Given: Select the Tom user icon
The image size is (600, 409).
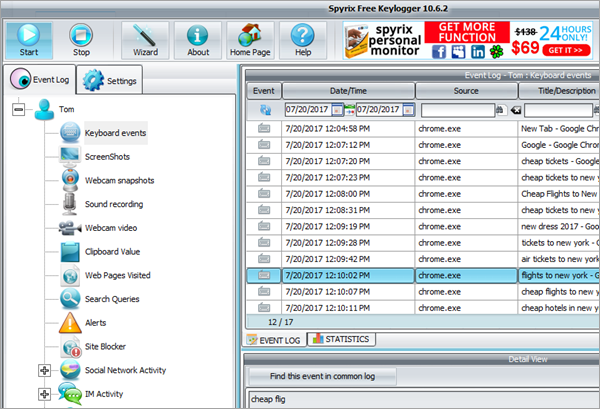Looking at the screenshot, I should (44, 109).
